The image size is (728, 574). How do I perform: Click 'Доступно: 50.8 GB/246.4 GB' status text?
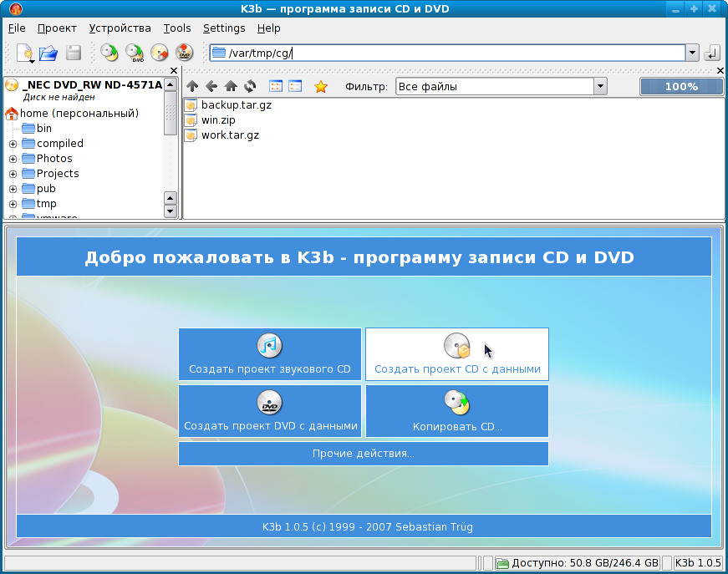[x=585, y=563]
